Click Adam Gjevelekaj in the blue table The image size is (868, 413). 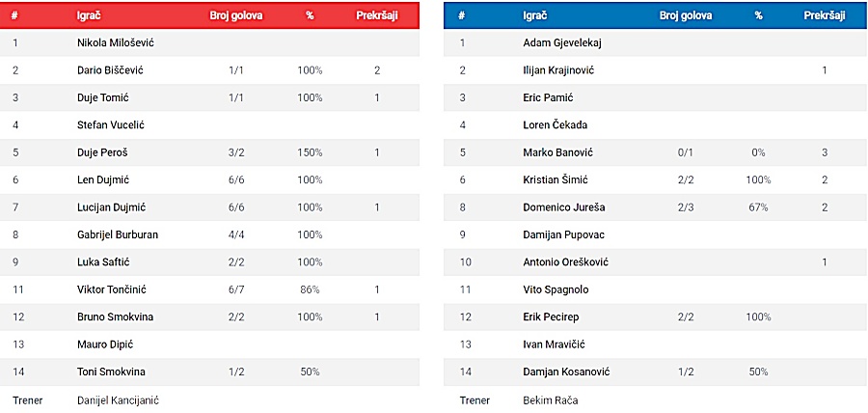click(x=562, y=43)
